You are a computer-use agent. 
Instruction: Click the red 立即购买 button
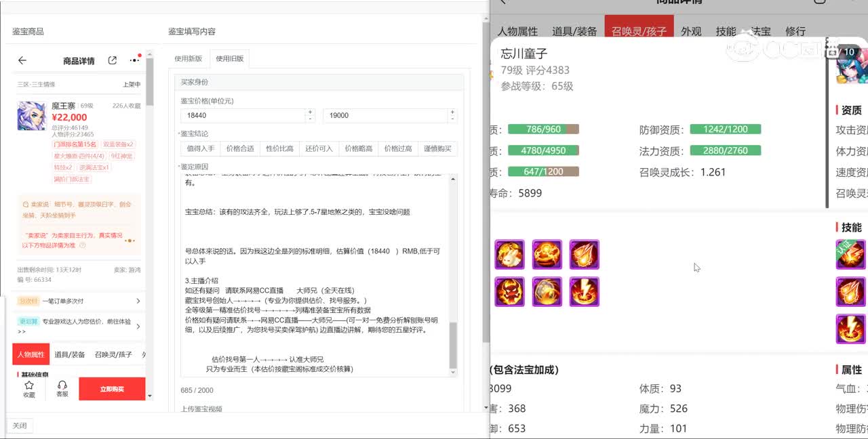coord(112,389)
